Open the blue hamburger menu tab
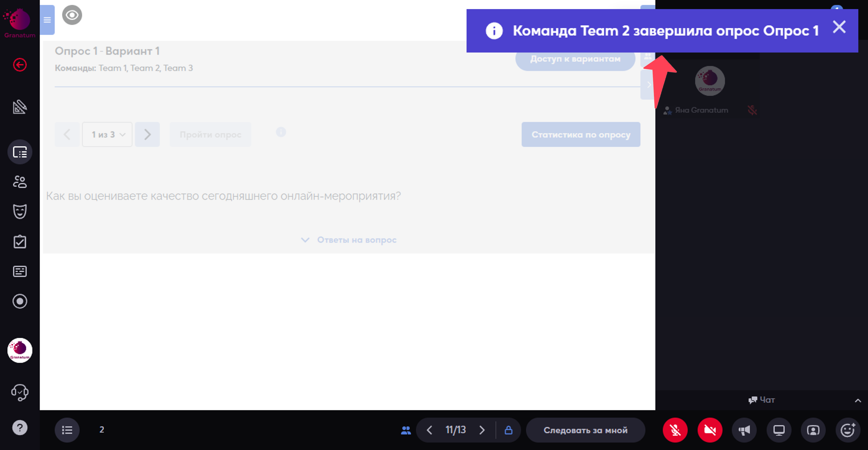Image resolution: width=868 pixels, height=450 pixels. 47,20
